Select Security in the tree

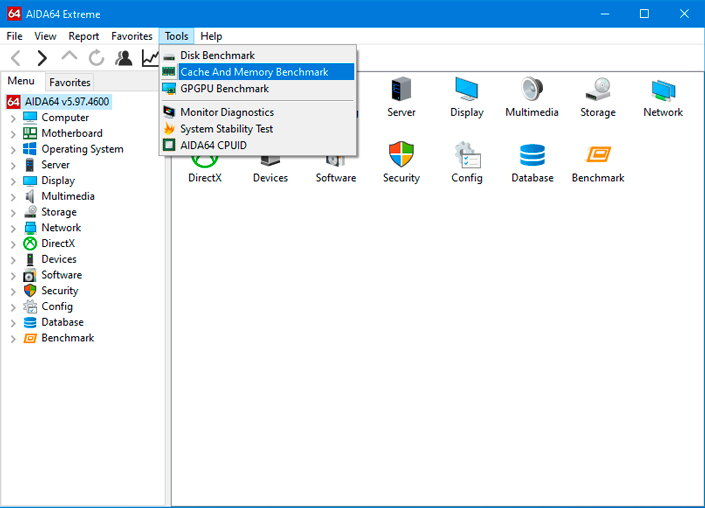click(x=60, y=290)
